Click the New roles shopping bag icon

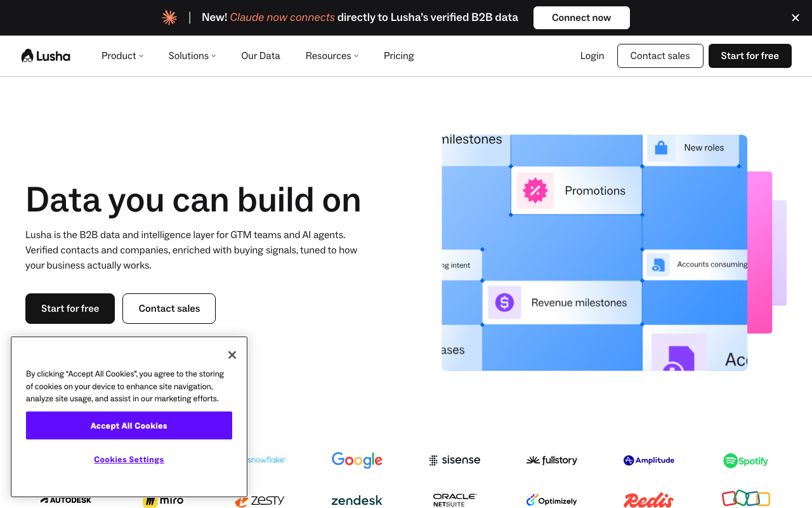(x=661, y=148)
